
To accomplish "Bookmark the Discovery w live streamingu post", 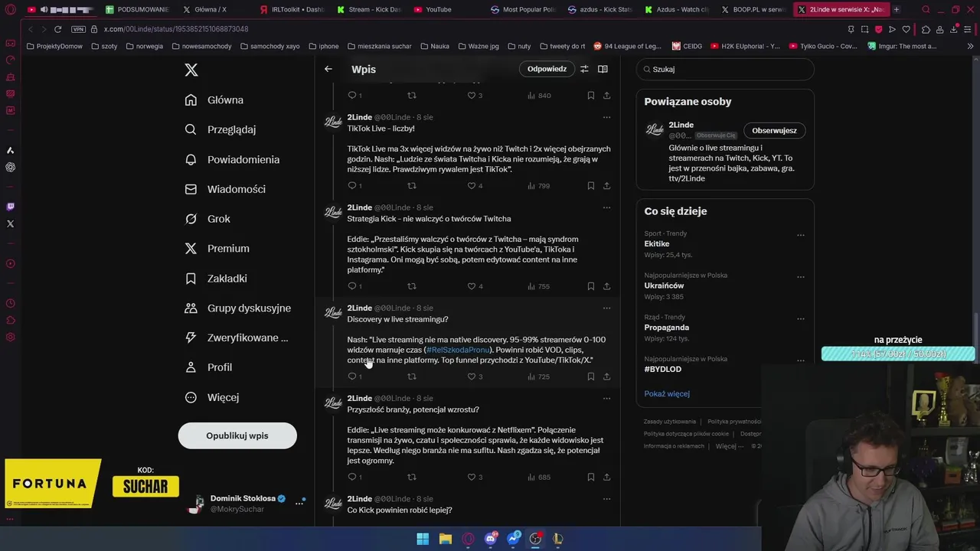I will pos(591,377).
